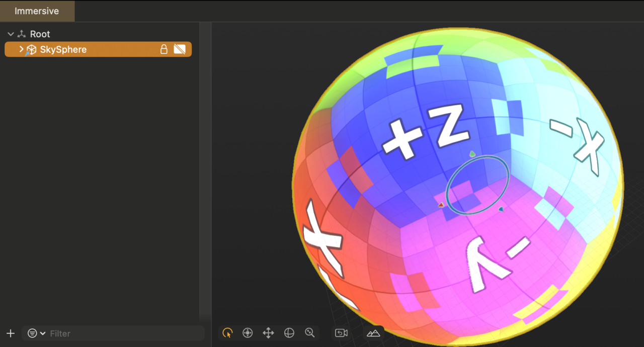This screenshot has width=644, height=347.
Task: Select the arrow selection tool
Action: pyautogui.click(x=227, y=333)
